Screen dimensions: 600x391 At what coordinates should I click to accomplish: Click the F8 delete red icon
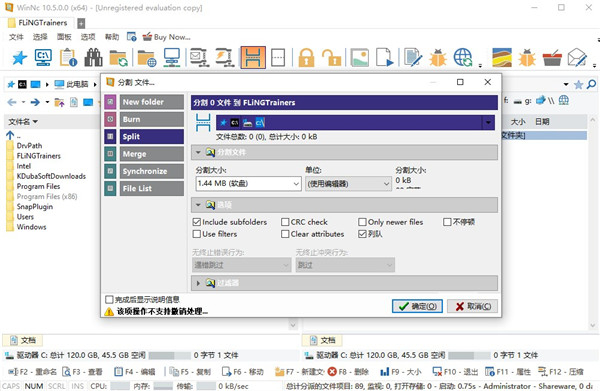coord(332,371)
